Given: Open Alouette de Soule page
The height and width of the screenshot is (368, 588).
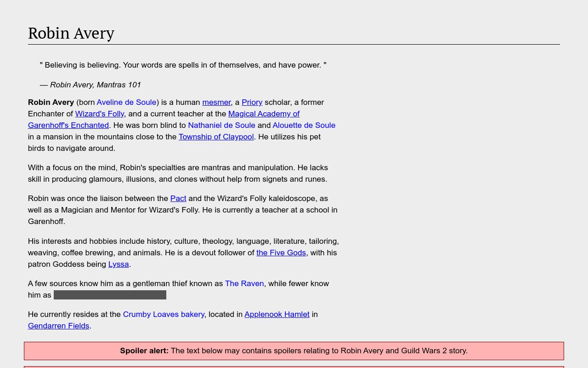Looking at the screenshot, I should click(x=304, y=125).
